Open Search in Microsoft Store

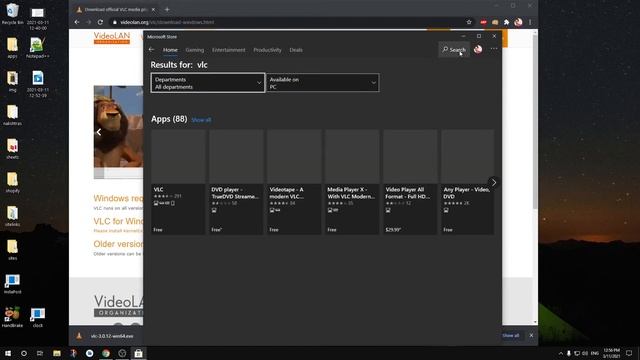pyautogui.click(x=454, y=49)
